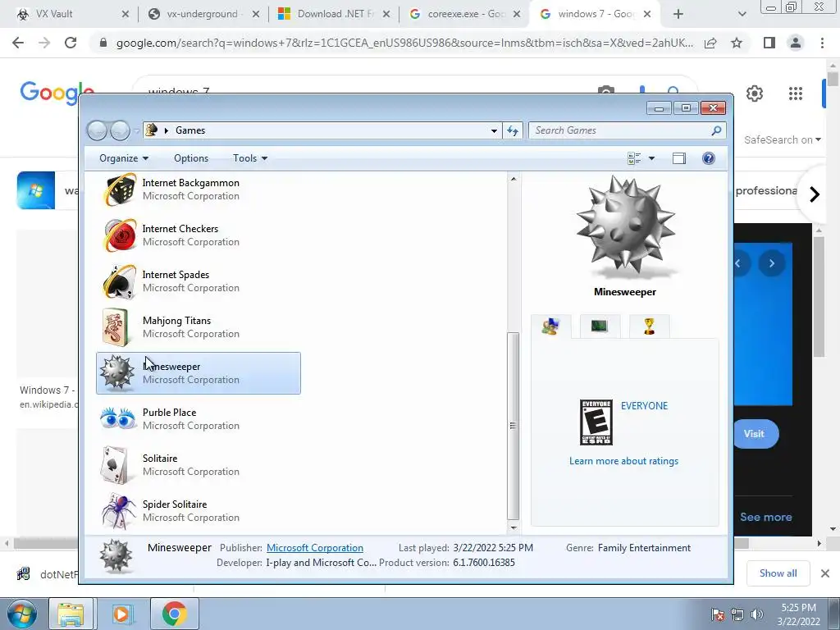Screen dimensions: 840x630
Task: Close the Chrome downloads bar
Action: click(825, 573)
